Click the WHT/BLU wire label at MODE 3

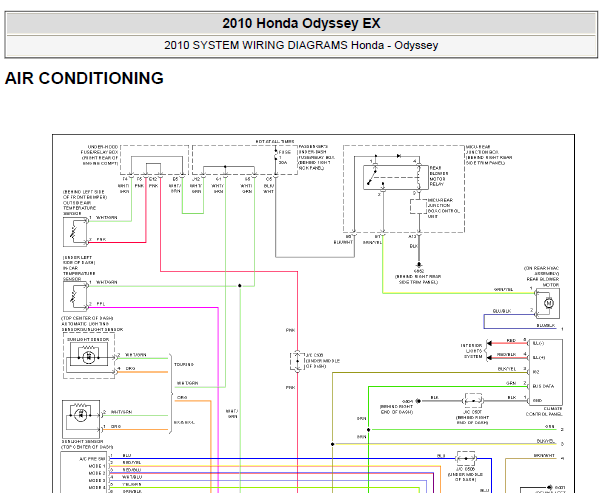(x=132, y=477)
